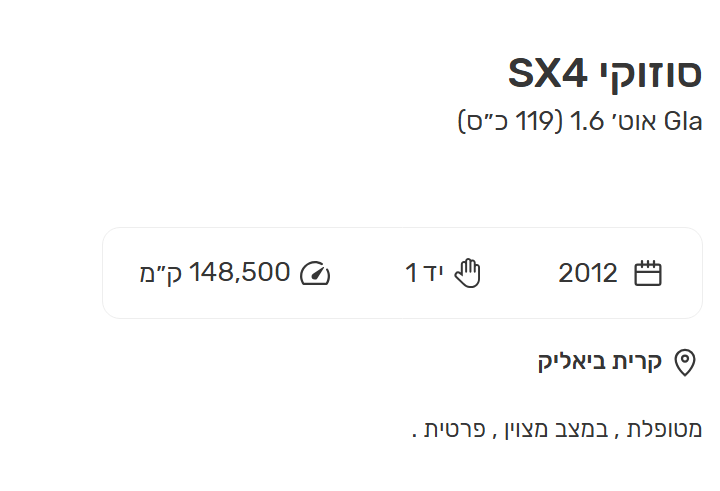Click the 'ק״מ' kilometers unit label
This screenshot has height=491, width=720.
click(161, 273)
